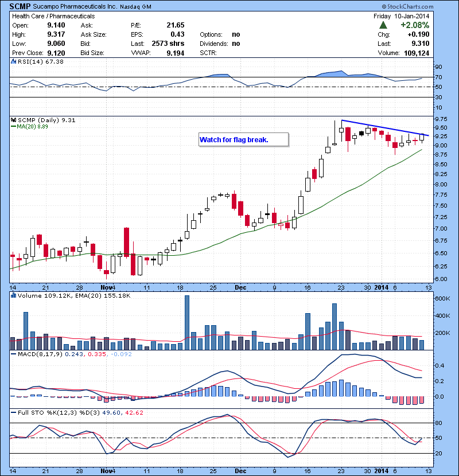
Task: Click the P/E value 21.65
Action: point(175,25)
